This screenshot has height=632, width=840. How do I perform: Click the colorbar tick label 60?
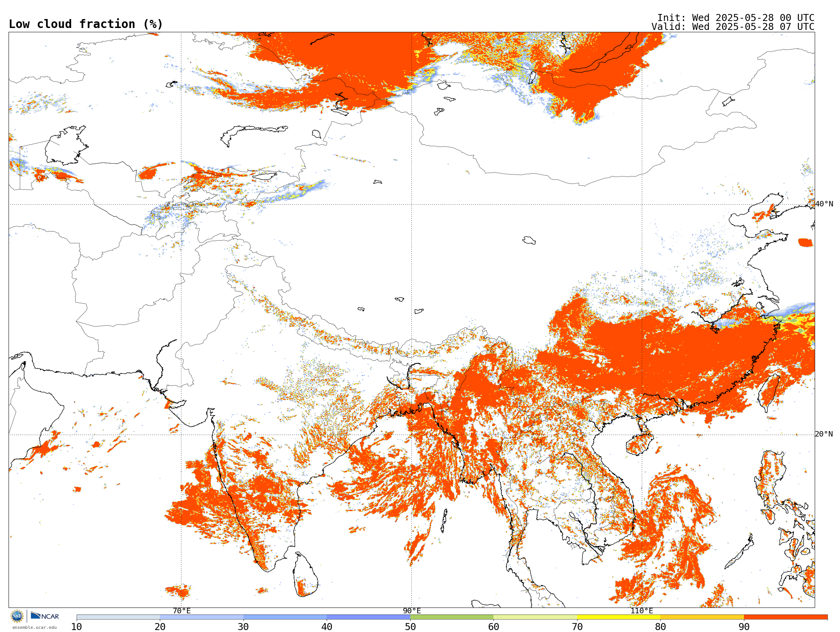pyautogui.click(x=493, y=627)
